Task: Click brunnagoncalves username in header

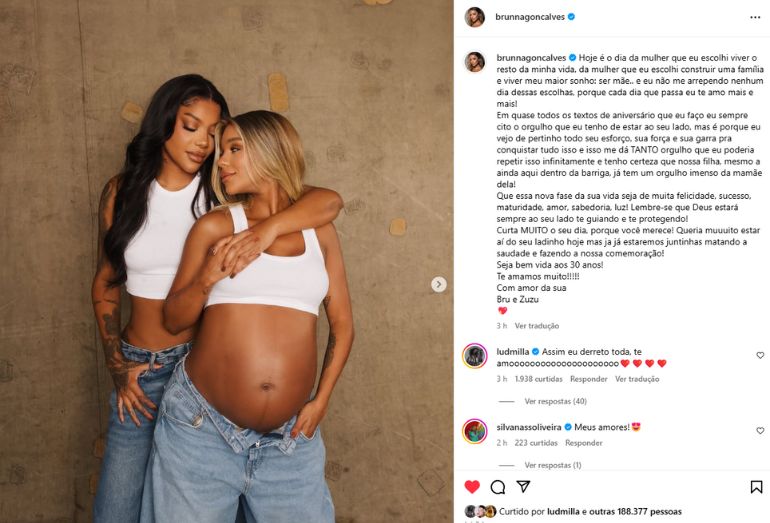Action: tap(530, 17)
